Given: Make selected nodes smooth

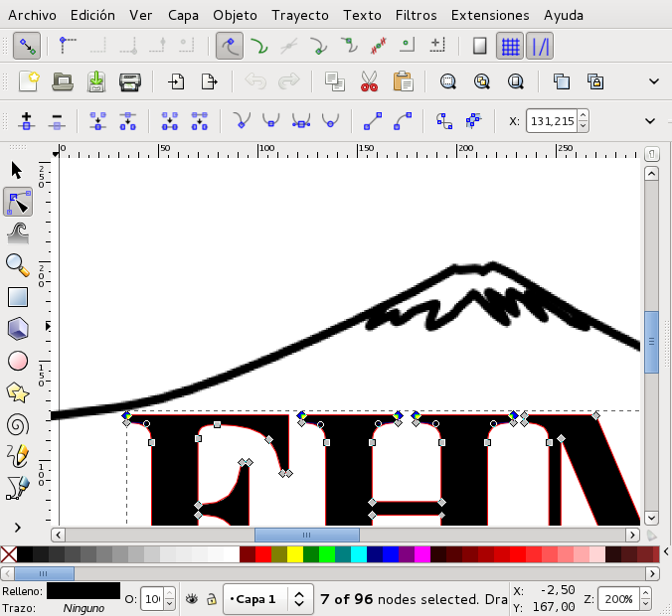Looking at the screenshot, I should coord(270,121).
